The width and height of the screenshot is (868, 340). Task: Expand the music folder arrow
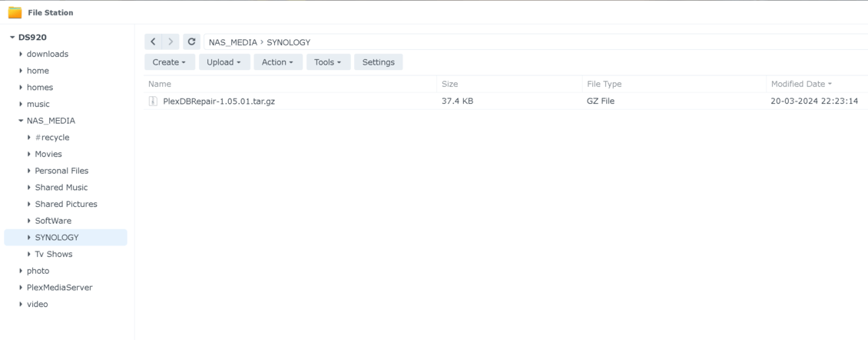21,104
